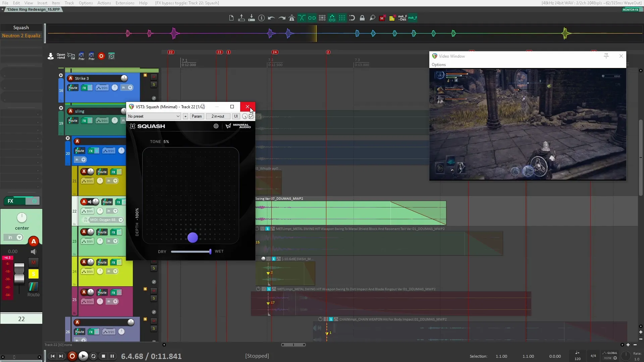
Task: Open the input dropdown on the Strike 3 track
Action: 130,87
